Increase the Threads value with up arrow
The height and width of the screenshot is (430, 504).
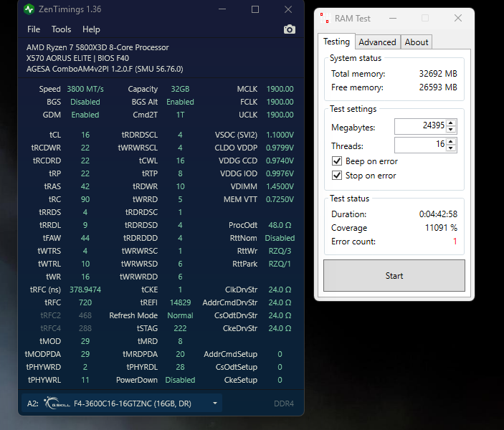tap(451, 142)
